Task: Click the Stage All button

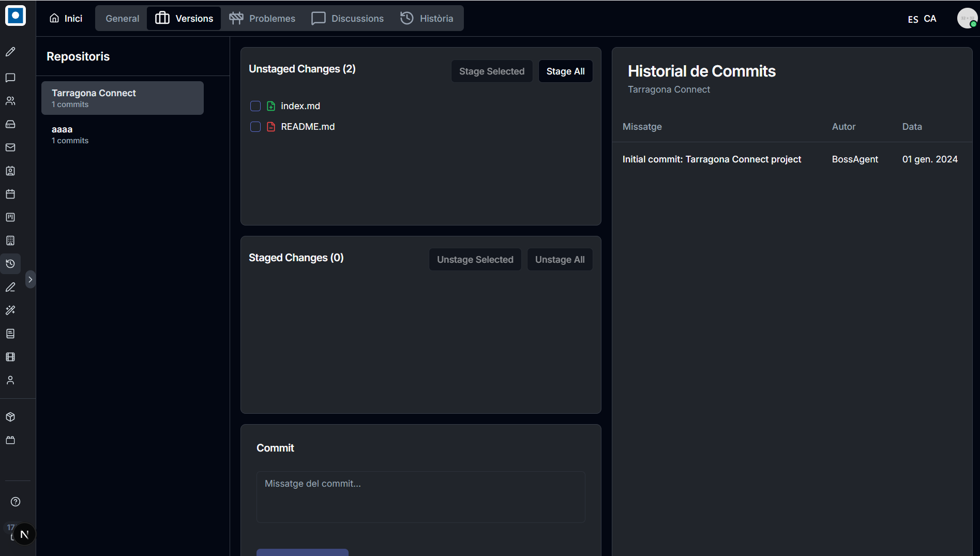Action: (566, 71)
